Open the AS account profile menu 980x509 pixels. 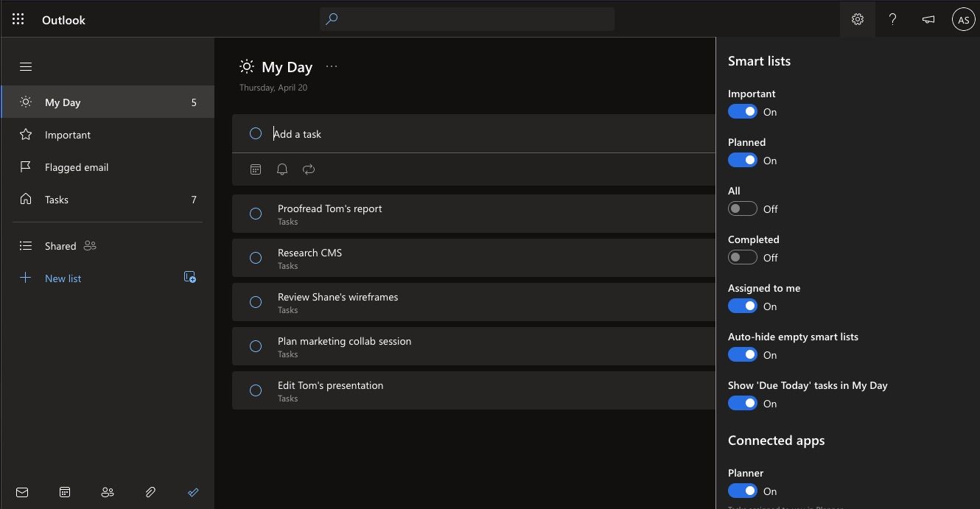pos(963,20)
